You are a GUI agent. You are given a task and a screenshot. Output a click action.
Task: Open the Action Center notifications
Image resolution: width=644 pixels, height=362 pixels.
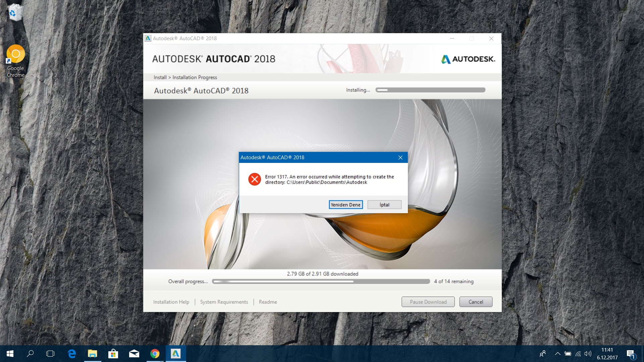tap(631, 354)
